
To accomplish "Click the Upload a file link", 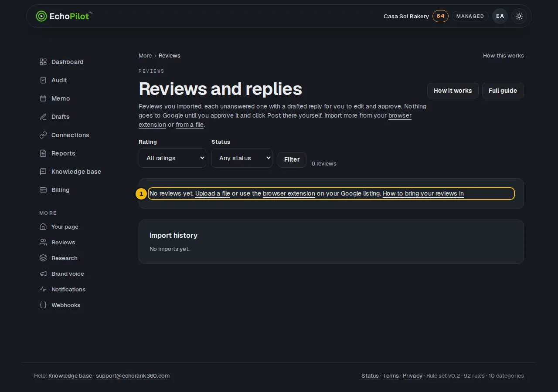I will point(213,193).
